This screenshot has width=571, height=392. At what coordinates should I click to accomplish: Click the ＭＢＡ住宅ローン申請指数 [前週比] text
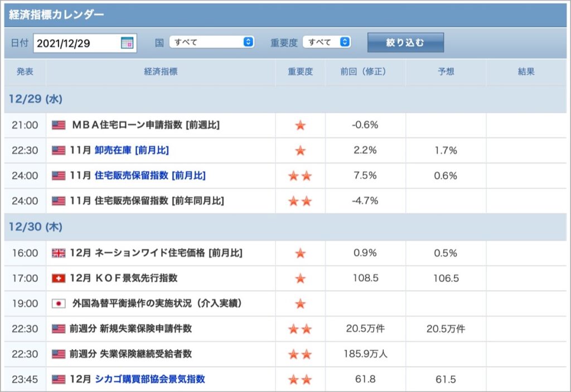[x=146, y=125]
